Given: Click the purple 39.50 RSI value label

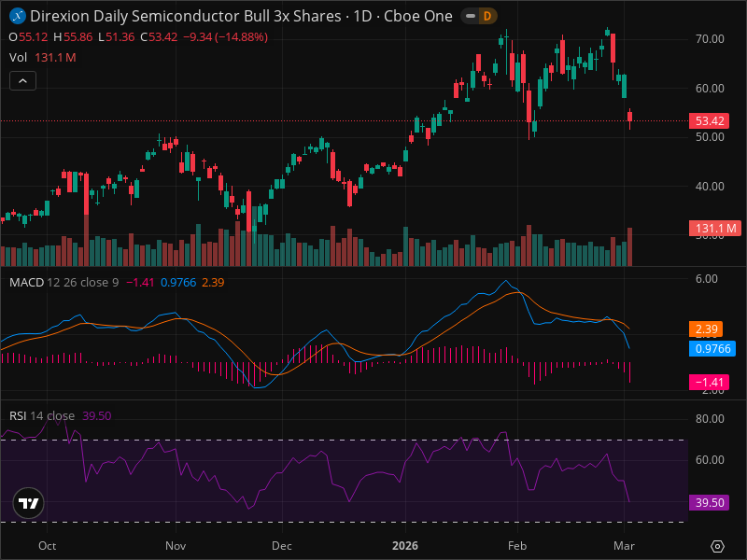Looking at the screenshot, I should [x=709, y=502].
